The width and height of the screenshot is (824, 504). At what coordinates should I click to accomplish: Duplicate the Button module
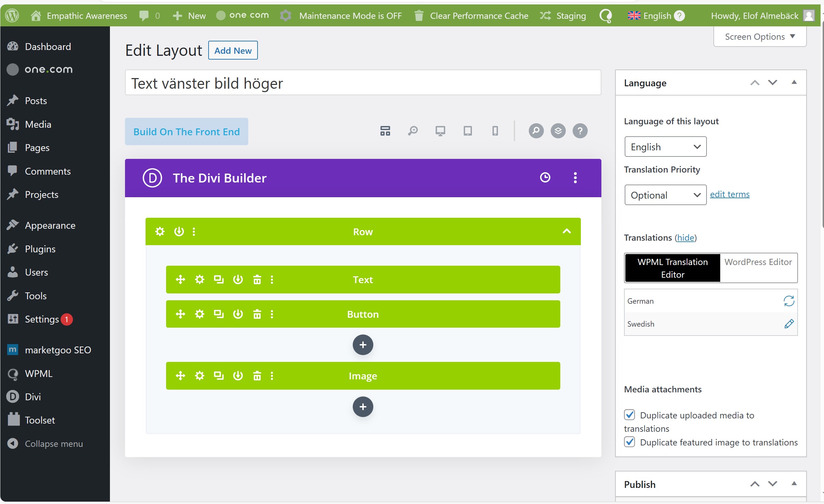pos(219,314)
